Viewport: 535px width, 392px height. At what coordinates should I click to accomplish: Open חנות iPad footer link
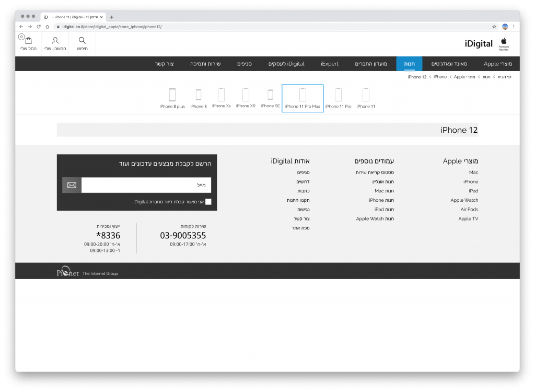384,209
